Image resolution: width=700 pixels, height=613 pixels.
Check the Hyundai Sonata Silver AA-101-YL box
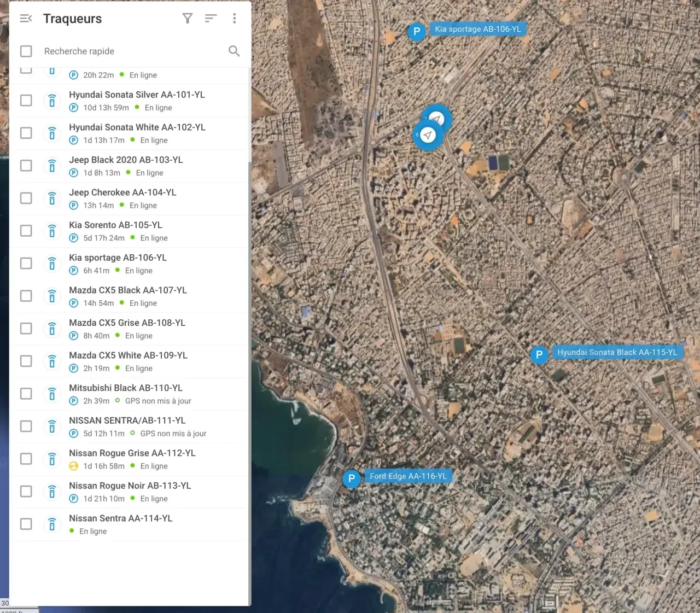(x=26, y=100)
